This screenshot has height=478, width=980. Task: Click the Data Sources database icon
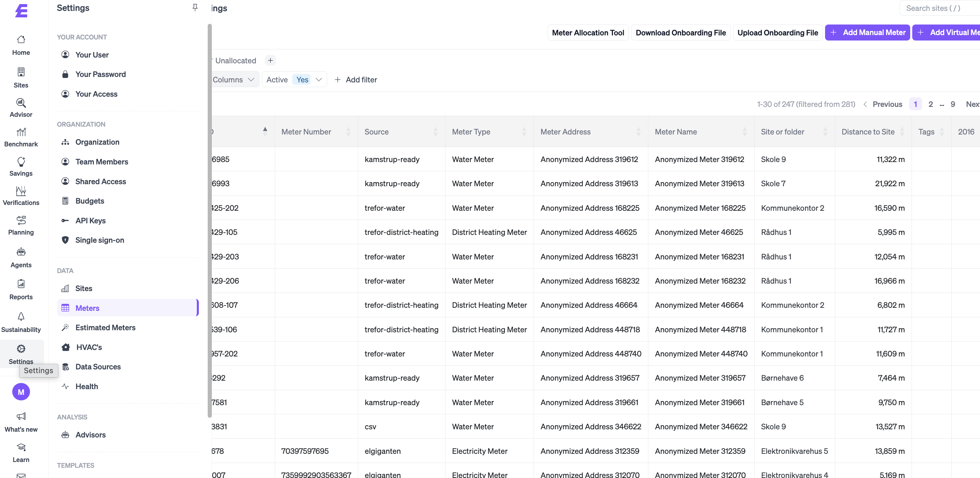(x=65, y=367)
